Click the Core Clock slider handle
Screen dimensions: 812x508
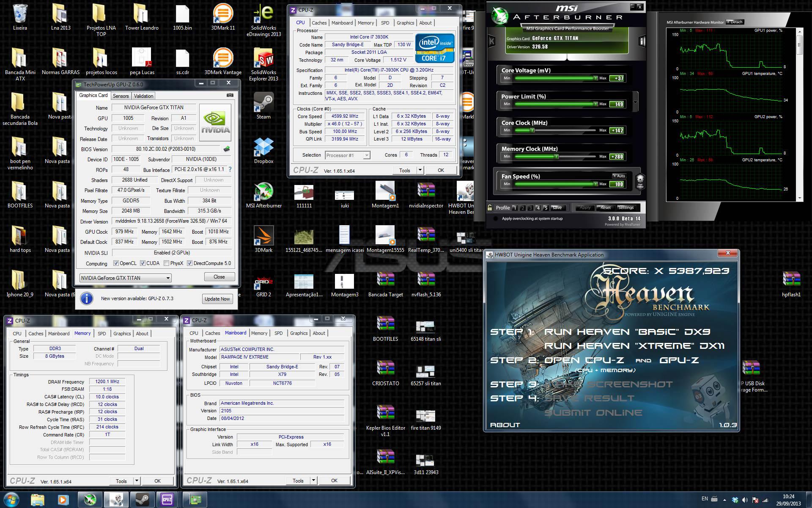[532, 130]
